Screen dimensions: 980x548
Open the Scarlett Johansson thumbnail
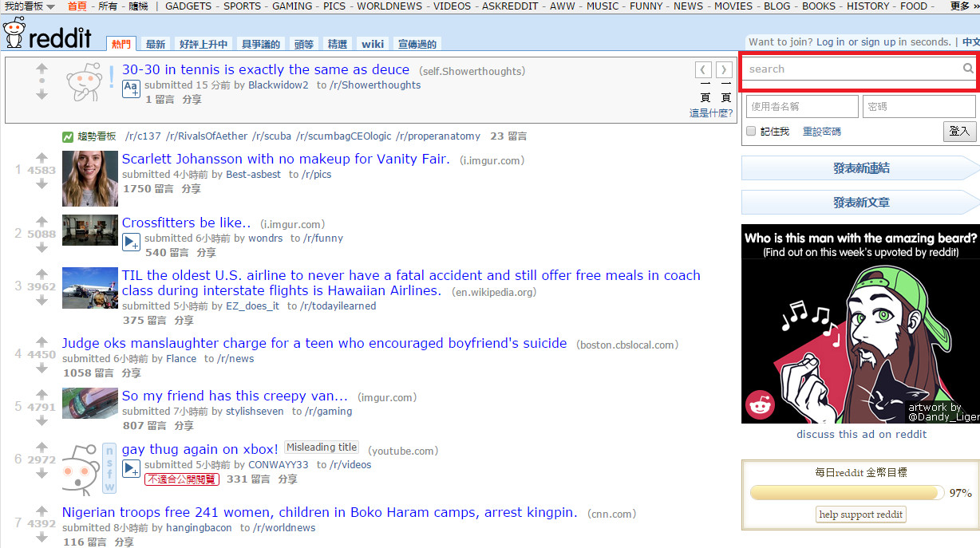(x=90, y=179)
